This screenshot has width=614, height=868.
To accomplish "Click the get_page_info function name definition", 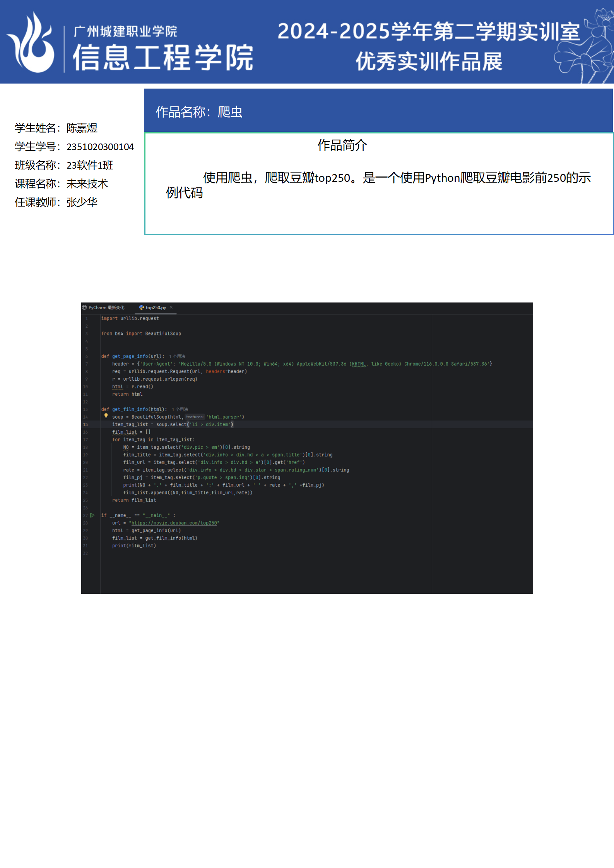I will point(130,356).
